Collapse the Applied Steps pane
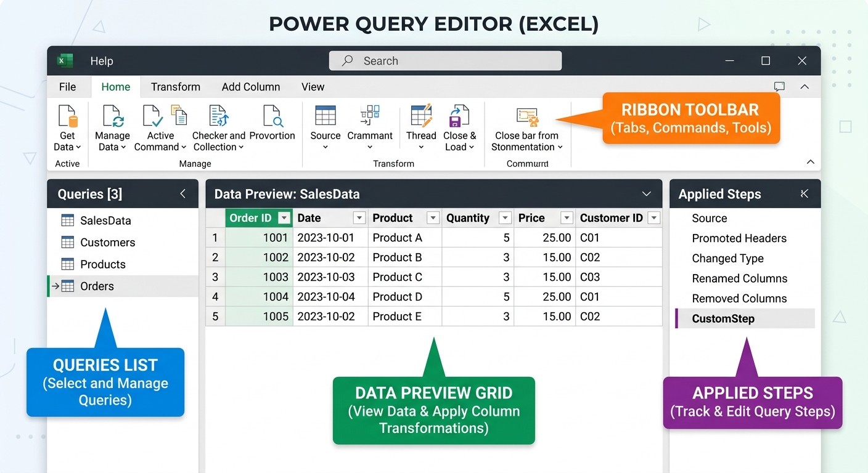This screenshot has width=868, height=473. pos(804,194)
